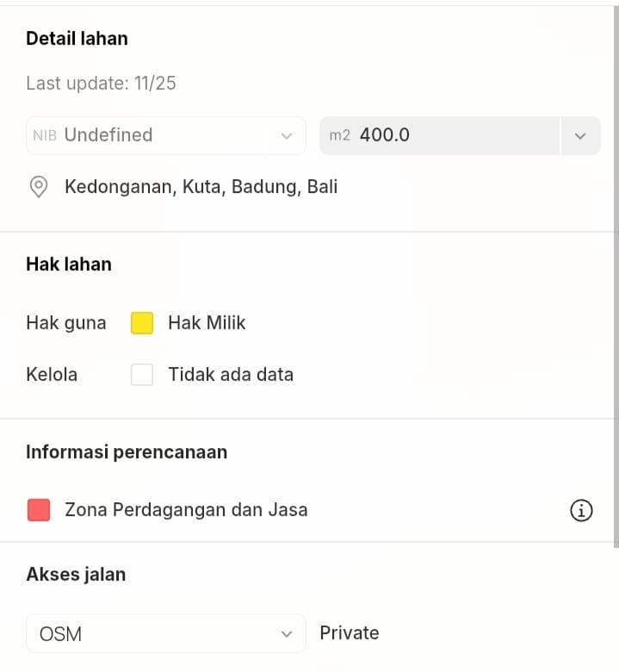
Task: Click the NIB label prefix
Action: click(x=45, y=135)
